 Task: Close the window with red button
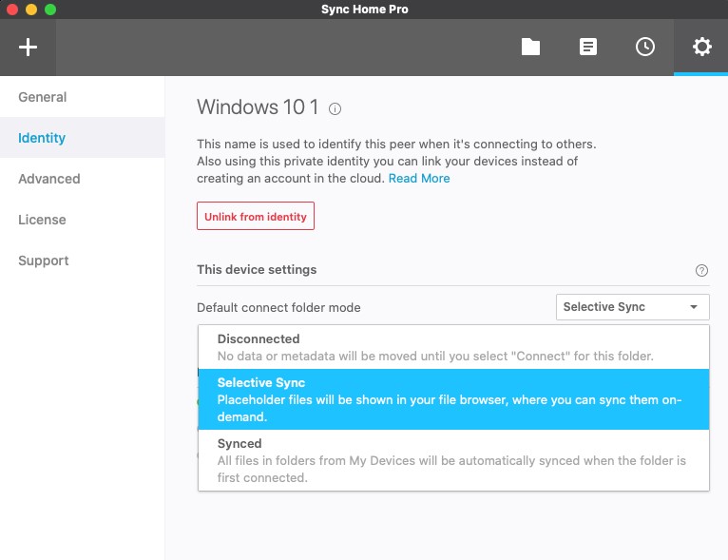tap(11, 10)
